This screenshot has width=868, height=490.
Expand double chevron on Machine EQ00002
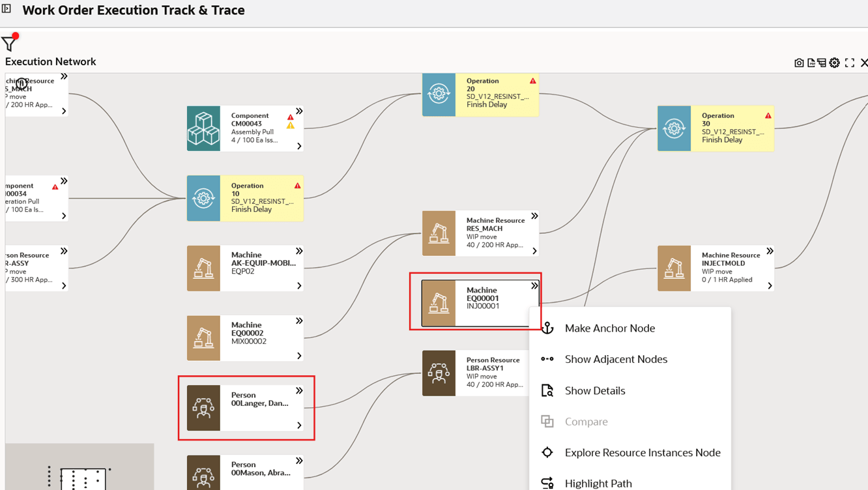click(x=299, y=321)
